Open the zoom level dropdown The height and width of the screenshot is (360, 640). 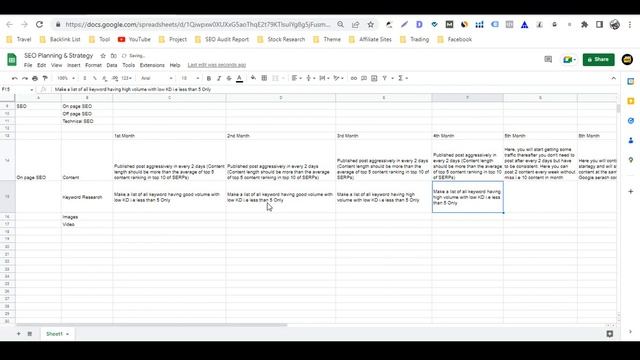[x=66, y=78]
